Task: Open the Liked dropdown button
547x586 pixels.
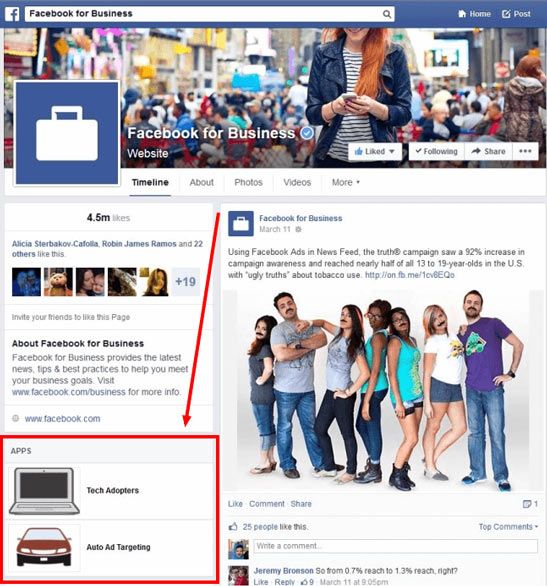Action: 375,151
